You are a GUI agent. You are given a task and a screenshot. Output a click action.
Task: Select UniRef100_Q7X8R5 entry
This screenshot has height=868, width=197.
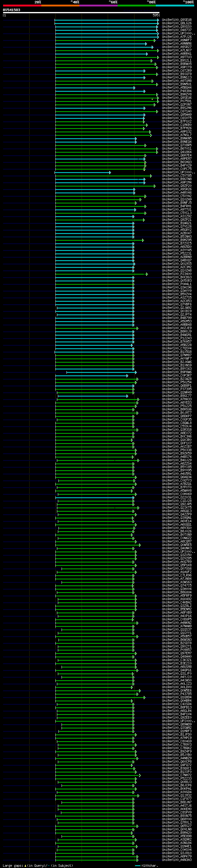click(177, 145)
